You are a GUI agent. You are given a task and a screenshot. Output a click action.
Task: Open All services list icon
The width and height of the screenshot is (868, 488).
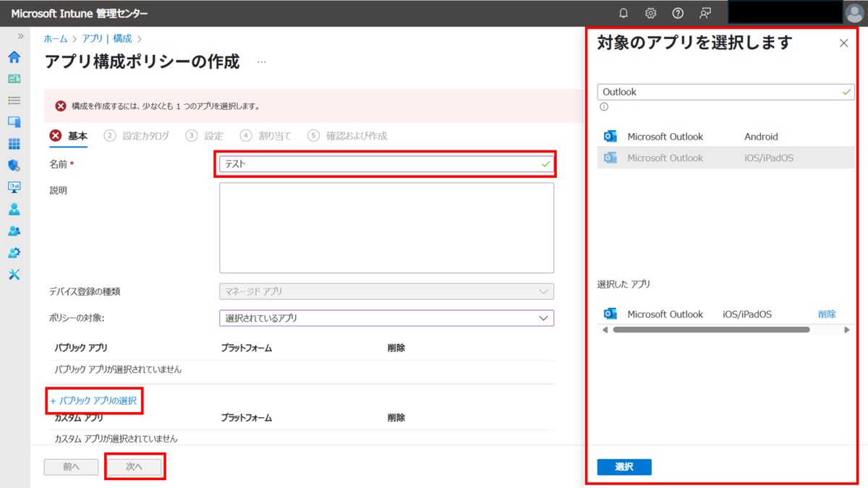14,100
